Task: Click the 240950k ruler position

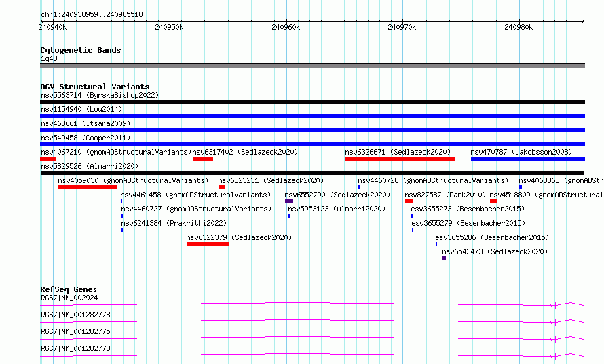Action: point(169,27)
